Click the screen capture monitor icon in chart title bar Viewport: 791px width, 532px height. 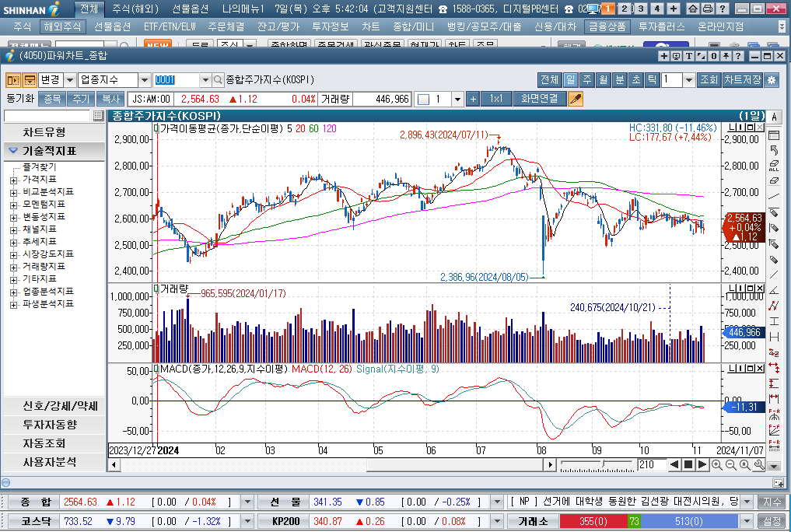[677, 56]
